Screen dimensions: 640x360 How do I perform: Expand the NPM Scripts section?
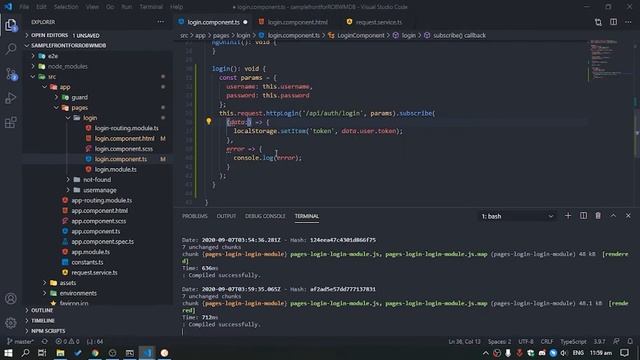click(48, 331)
